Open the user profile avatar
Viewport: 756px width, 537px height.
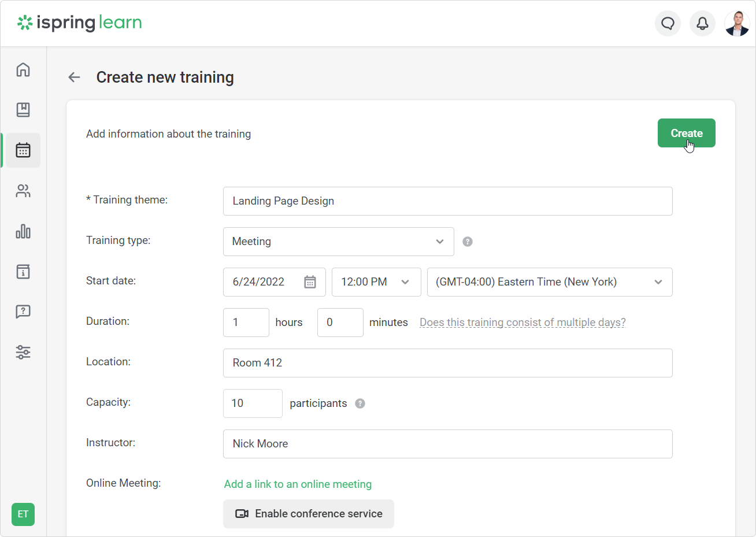tap(737, 24)
